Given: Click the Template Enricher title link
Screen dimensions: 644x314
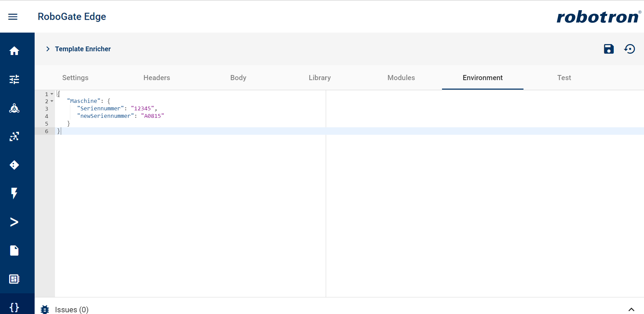Looking at the screenshot, I should tap(83, 49).
